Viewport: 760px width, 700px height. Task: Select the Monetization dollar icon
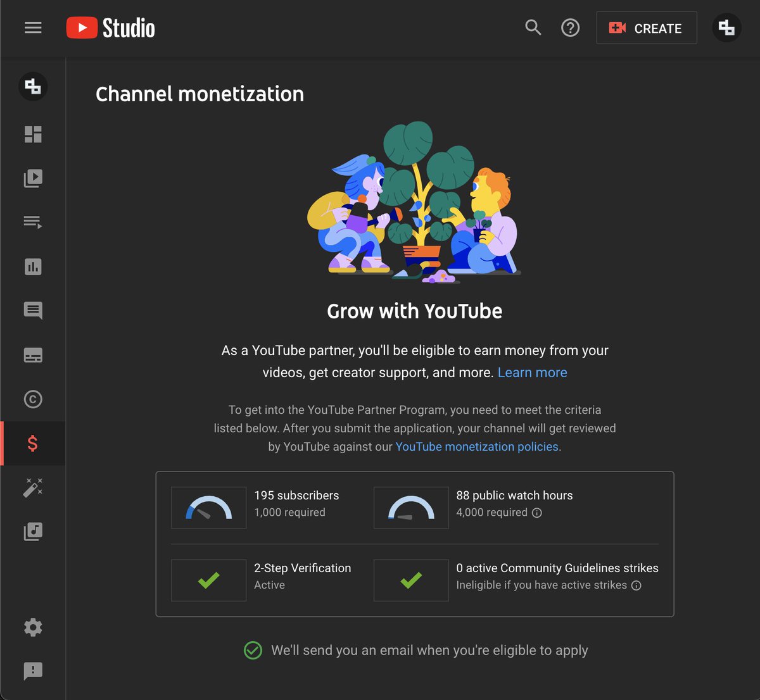tap(33, 444)
